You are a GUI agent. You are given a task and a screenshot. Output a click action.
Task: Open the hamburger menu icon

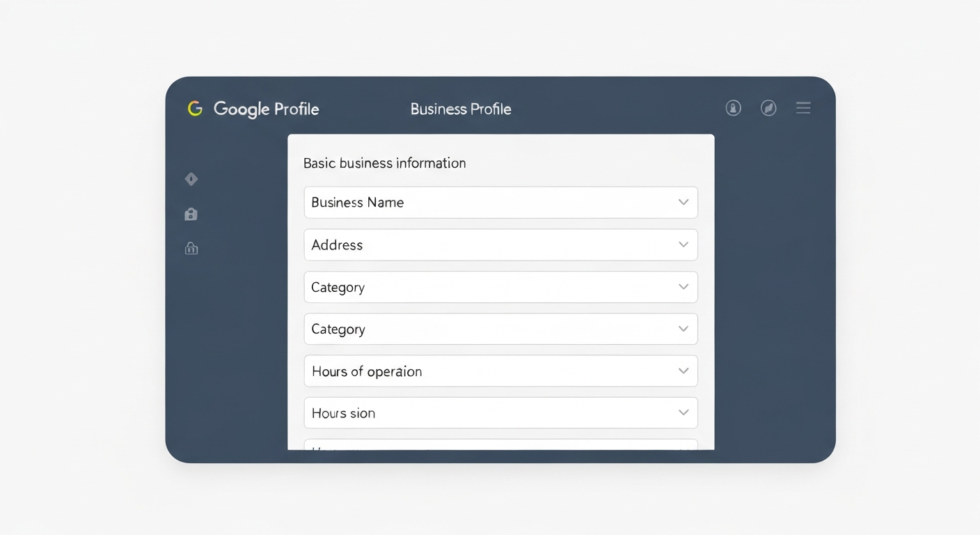pyautogui.click(x=803, y=108)
